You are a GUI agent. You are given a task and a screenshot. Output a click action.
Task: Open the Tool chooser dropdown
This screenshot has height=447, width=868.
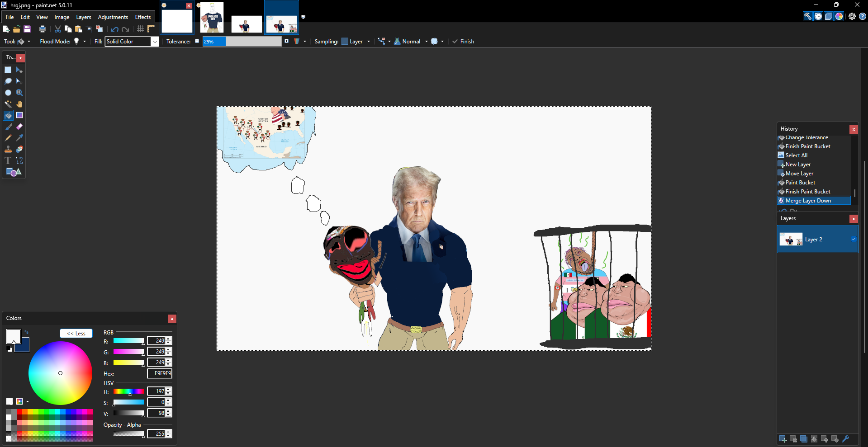click(x=24, y=42)
